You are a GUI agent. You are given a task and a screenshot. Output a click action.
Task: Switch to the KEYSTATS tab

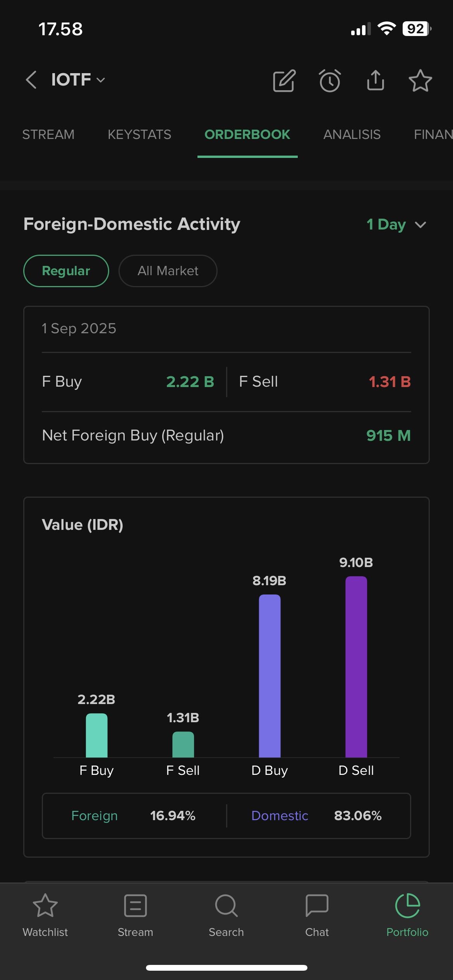click(x=139, y=135)
